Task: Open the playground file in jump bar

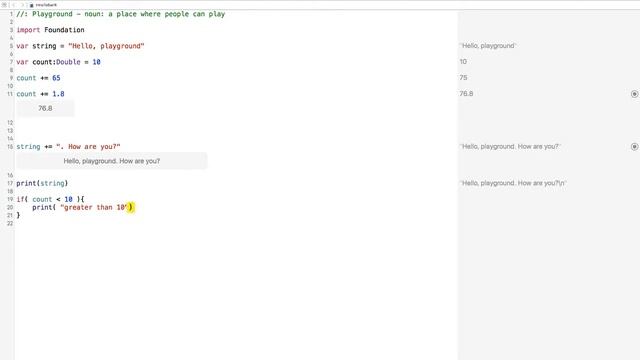Action: point(43,5)
